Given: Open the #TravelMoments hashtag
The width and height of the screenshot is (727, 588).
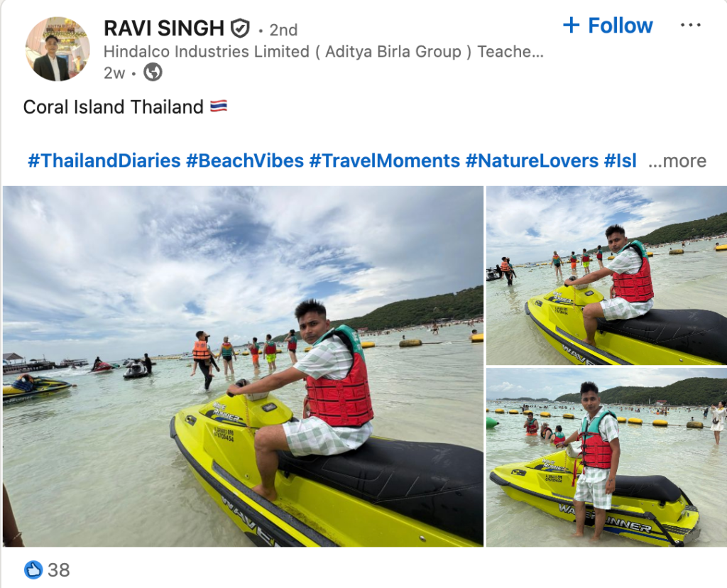Looking at the screenshot, I should 384,161.
